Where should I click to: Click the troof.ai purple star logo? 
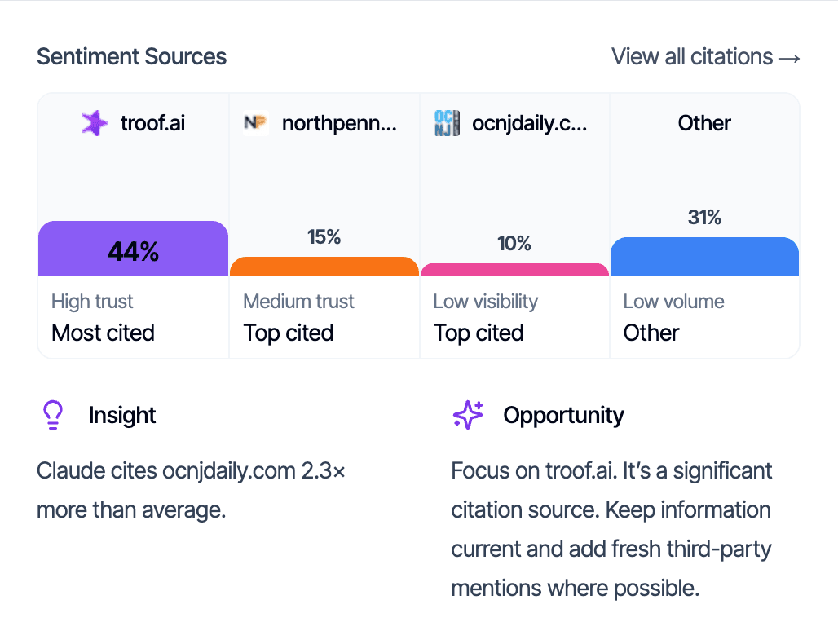pos(95,123)
